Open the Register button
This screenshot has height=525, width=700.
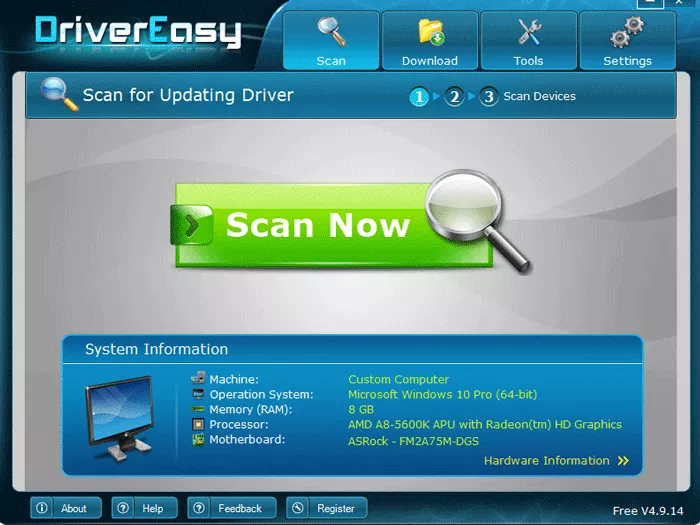[x=327, y=508]
